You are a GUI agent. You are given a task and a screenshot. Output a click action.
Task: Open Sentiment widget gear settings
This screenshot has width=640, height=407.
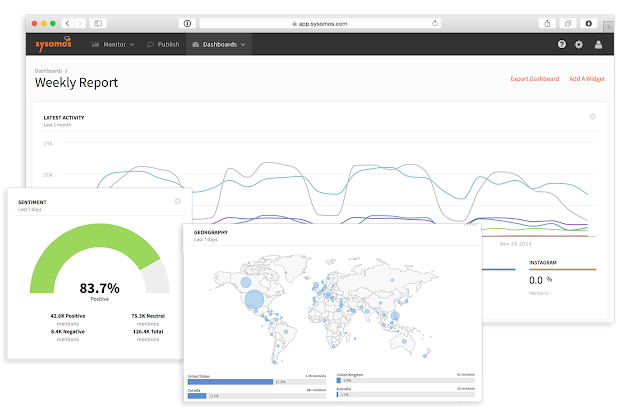pos(178,201)
